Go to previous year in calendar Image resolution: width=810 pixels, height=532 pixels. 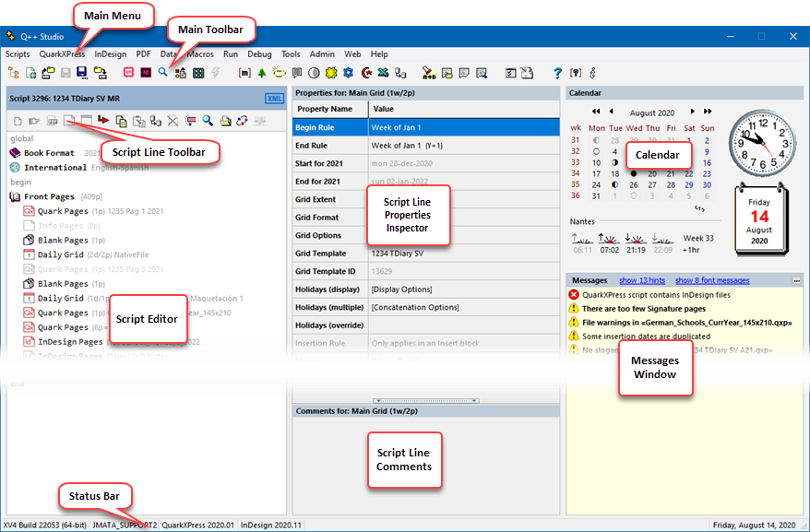(x=596, y=112)
